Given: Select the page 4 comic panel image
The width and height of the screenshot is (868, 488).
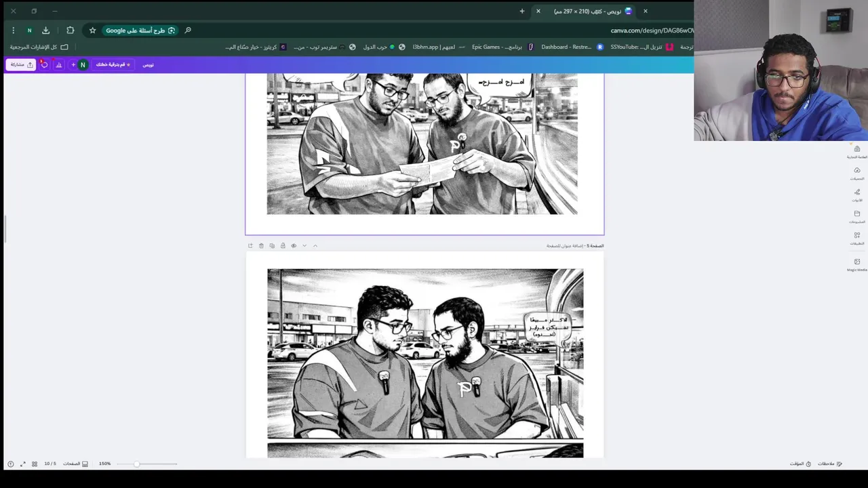Looking at the screenshot, I should click(422, 144).
